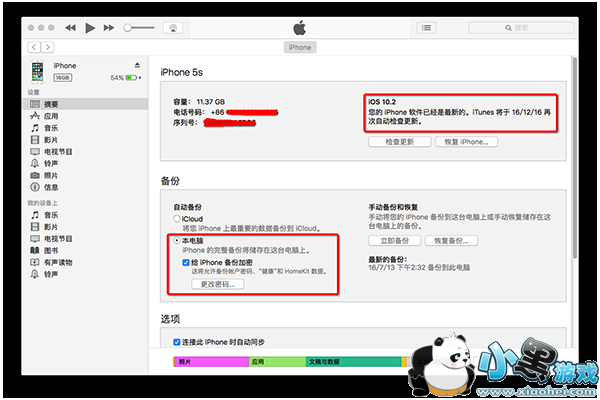This screenshot has height=400, width=600.
Task: Select the iPhone tab at top center
Action: [300, 47]
